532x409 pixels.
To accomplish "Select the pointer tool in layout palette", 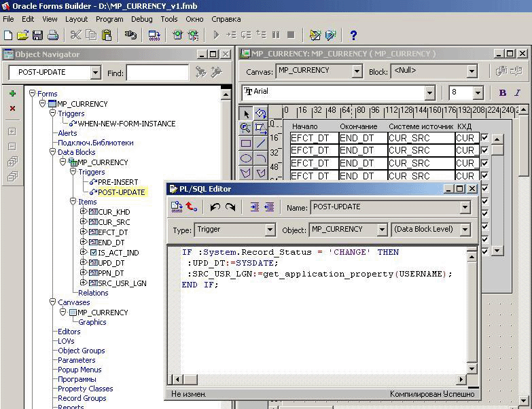I will click(246, 113).
